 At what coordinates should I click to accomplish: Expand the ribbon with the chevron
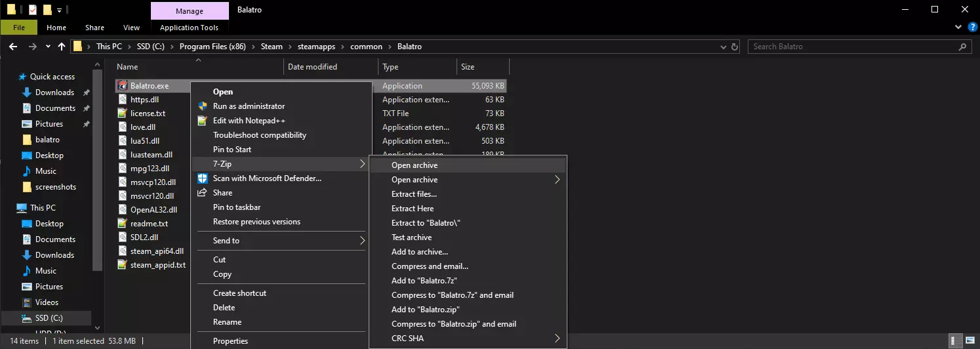tap(958, 28)
